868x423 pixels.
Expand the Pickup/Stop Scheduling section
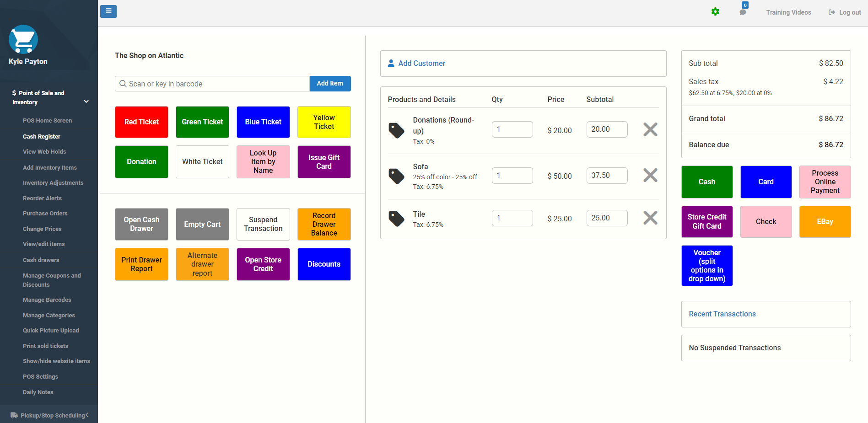tap(49, 415)
